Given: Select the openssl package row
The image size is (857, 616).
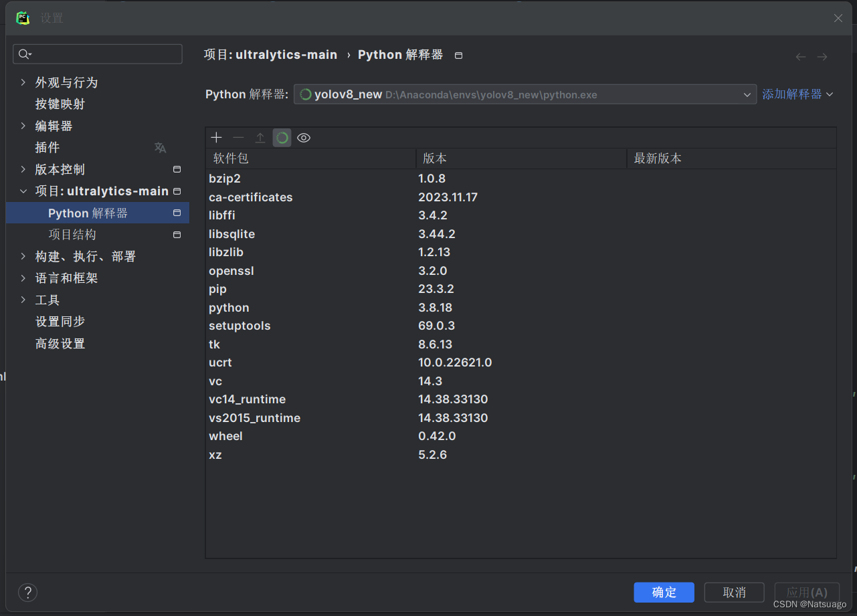Looking at the screenshot, I should click(521, 271).
